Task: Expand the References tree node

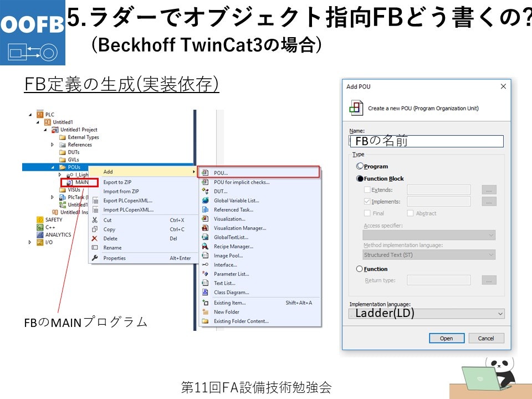Action: tap(52, 145)
